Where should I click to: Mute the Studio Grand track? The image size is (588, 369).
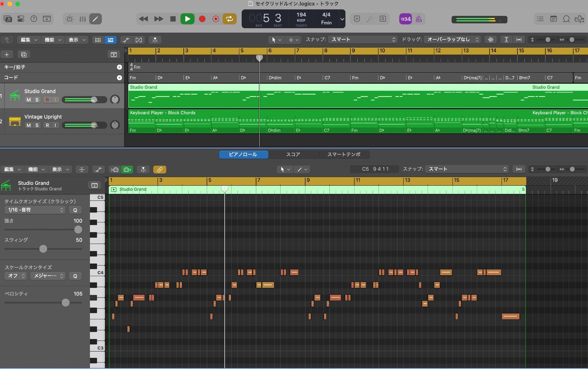coord(29,100)
